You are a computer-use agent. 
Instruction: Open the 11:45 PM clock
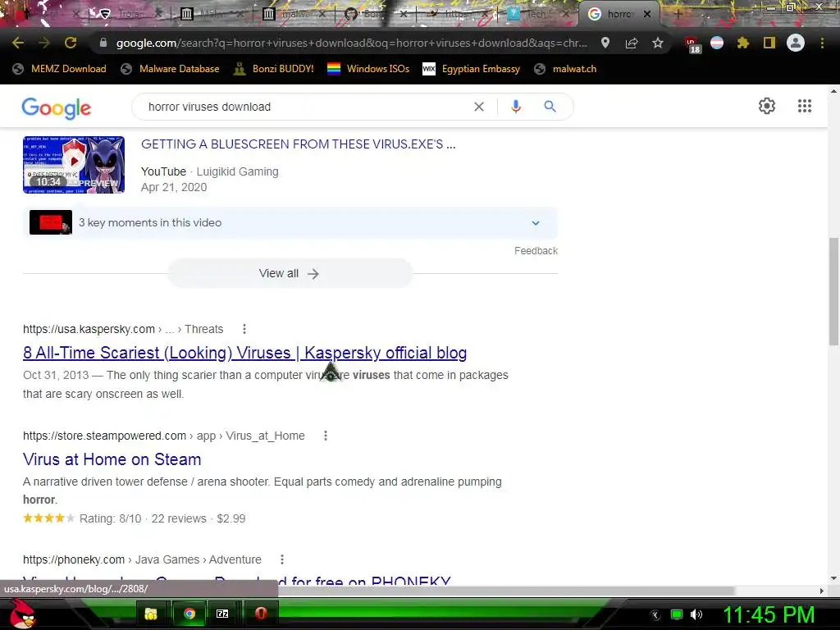(x=769, y=614)
